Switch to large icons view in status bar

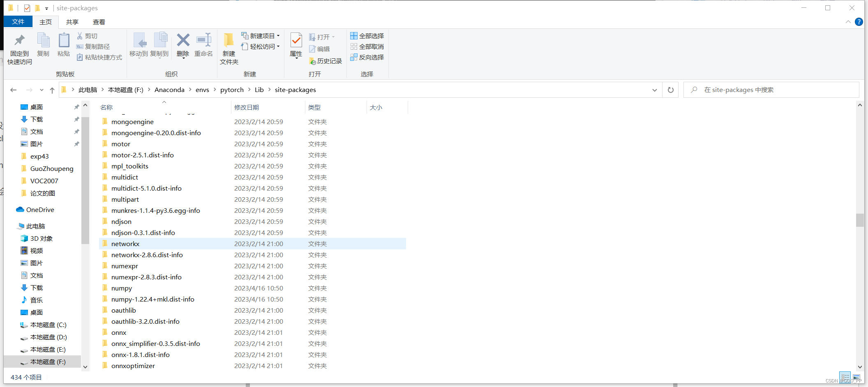(856, 377)
